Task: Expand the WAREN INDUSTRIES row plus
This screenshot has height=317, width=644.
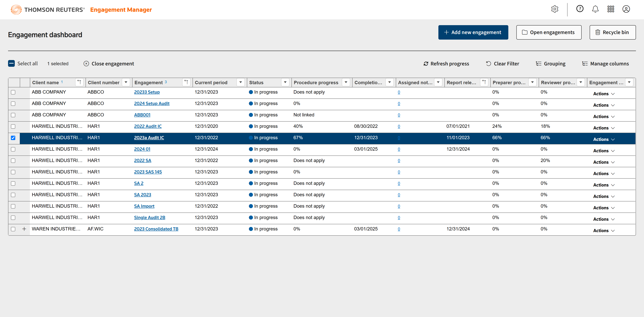Action: (24, 229)
